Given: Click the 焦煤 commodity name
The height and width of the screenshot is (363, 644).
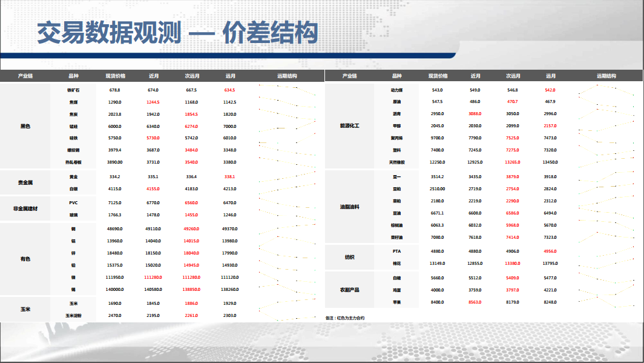Looking at the screenshot, I should [73, 102].
